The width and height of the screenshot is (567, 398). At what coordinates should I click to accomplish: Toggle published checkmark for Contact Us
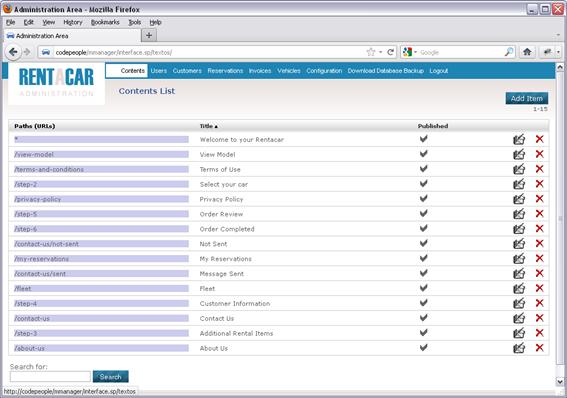pos(423,318)
